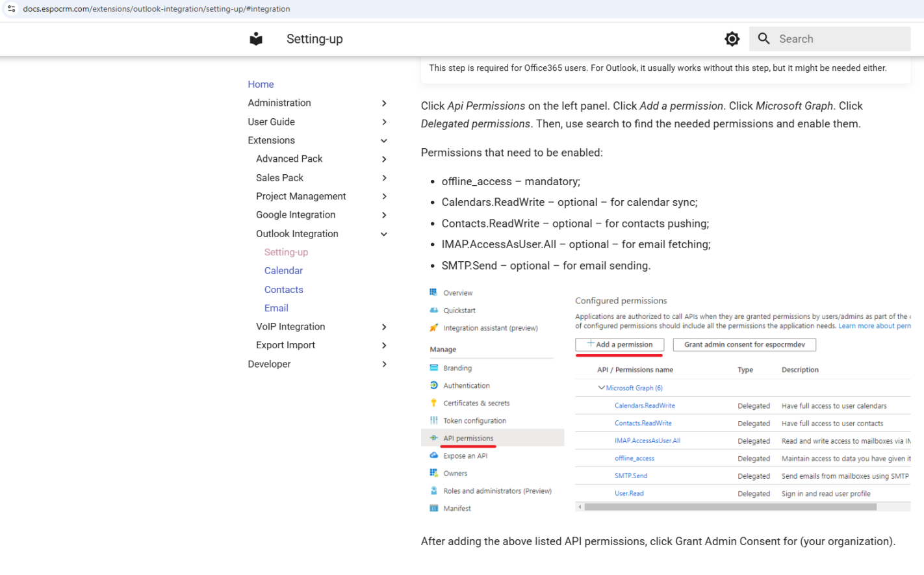Expand the Advanced Pack chevron

(x=384, y=159)
